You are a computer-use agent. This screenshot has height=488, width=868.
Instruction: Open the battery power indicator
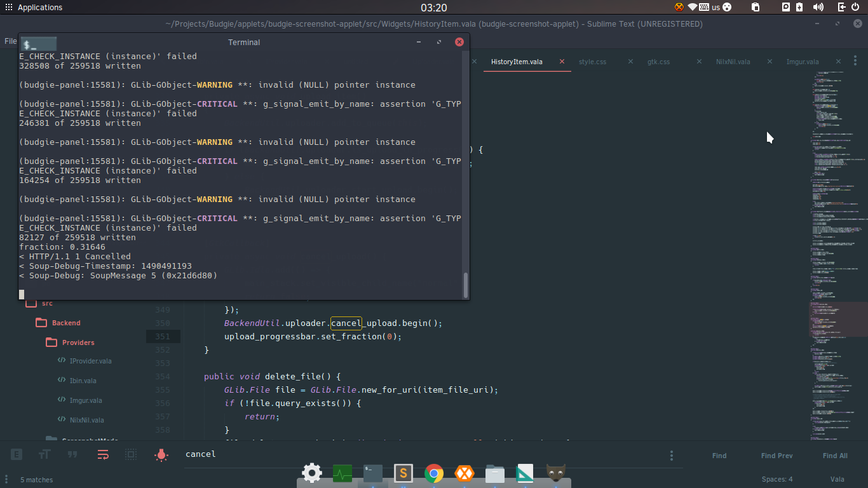[x=800, y=8]
